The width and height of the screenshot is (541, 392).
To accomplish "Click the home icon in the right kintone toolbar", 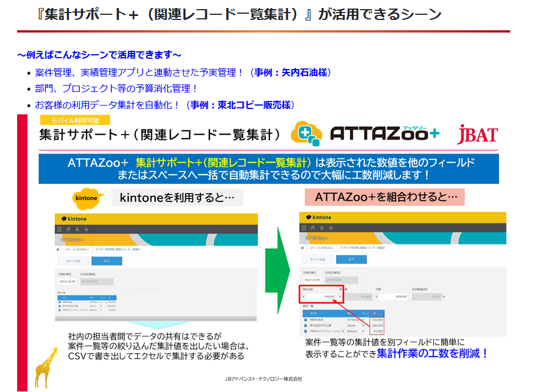I will coord(313,228).
